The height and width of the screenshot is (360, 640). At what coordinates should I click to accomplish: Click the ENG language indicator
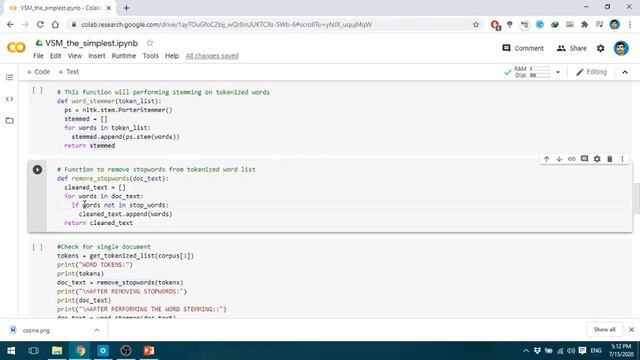tap(596, 351)
